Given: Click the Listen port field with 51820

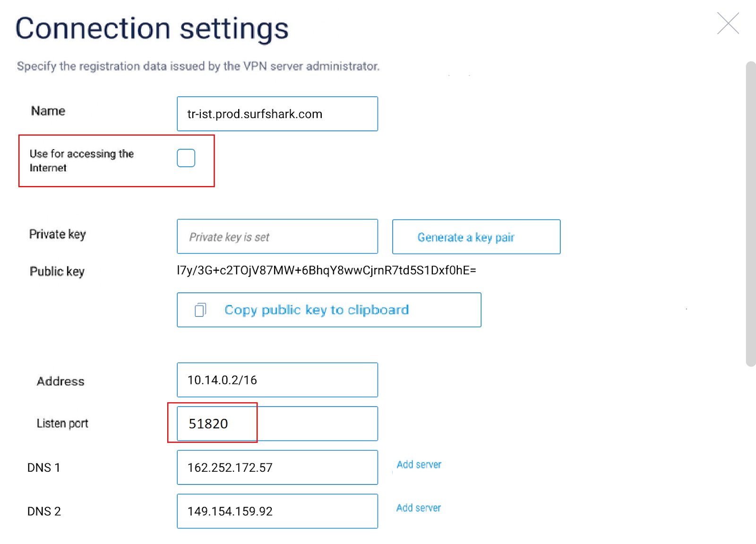Looking at the screenshot, I should (277, 424).
